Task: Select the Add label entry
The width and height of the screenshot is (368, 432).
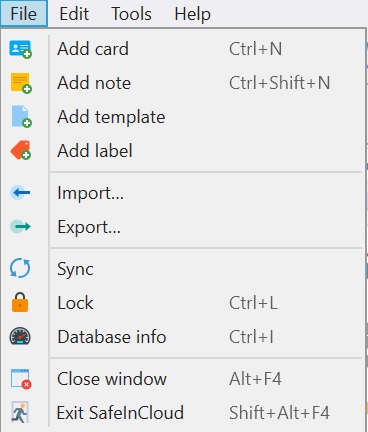Action: click(x=182, y=151)
